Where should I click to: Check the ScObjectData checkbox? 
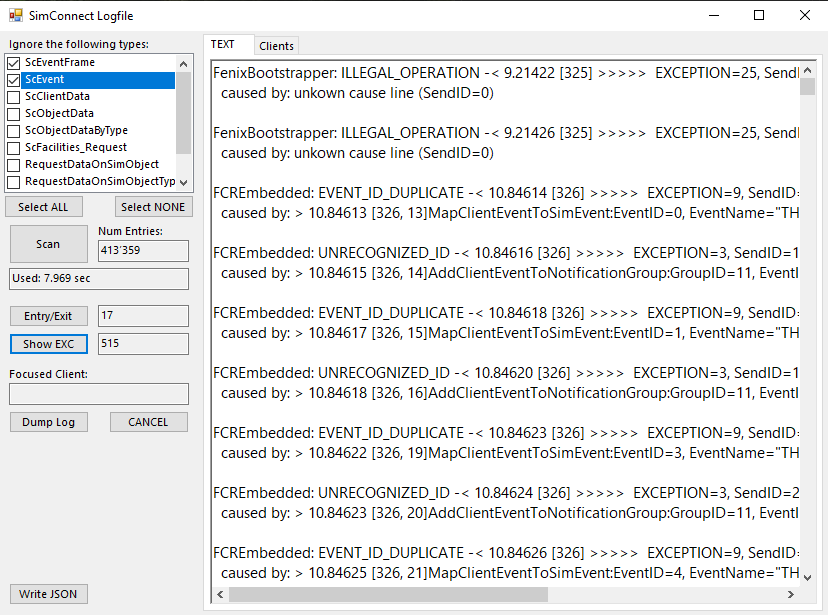point(13,114)
